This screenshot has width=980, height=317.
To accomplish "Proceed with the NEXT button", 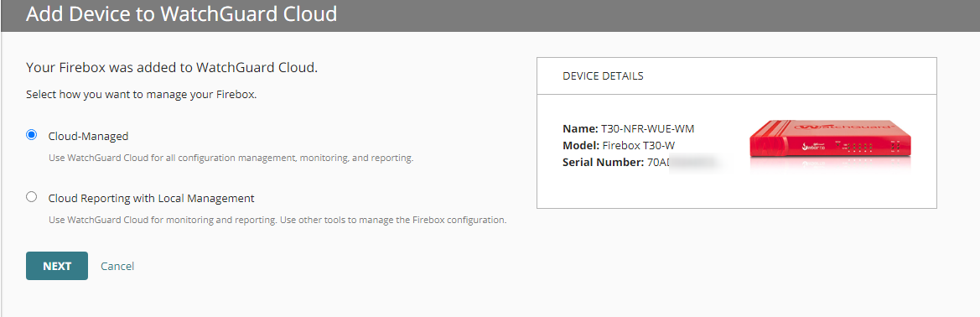I will pyautogui.click(x=57, y=266).
